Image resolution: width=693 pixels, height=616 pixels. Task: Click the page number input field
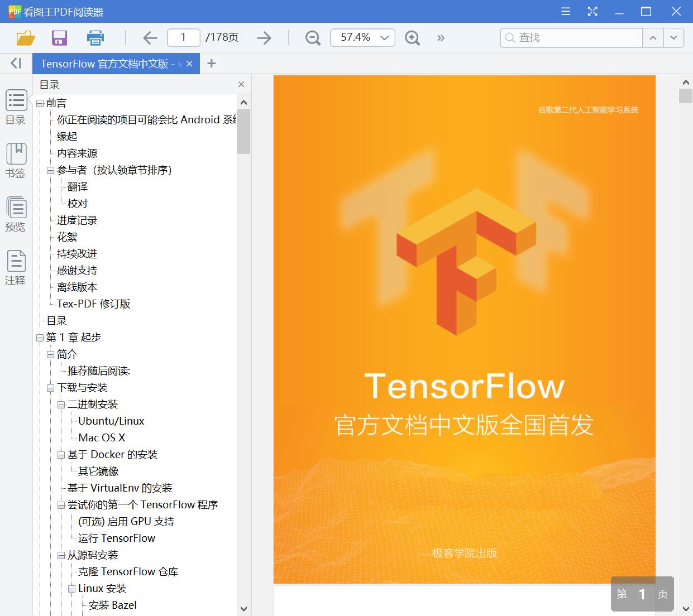pyautogui.click(x=183, y=37)
